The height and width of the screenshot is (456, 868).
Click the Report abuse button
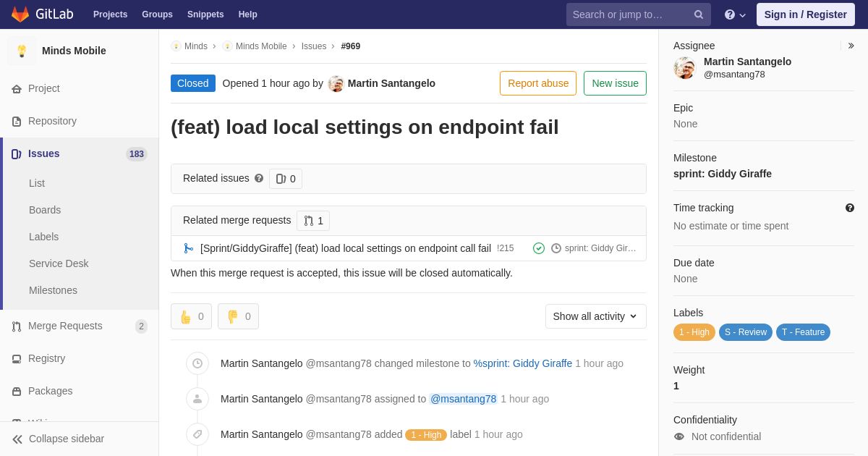[537, 83]
